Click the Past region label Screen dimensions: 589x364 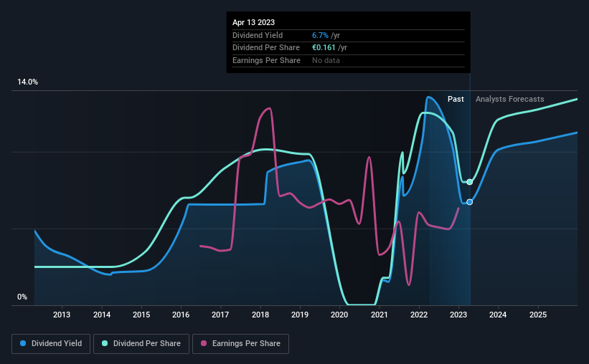click(x=456, y=99)
